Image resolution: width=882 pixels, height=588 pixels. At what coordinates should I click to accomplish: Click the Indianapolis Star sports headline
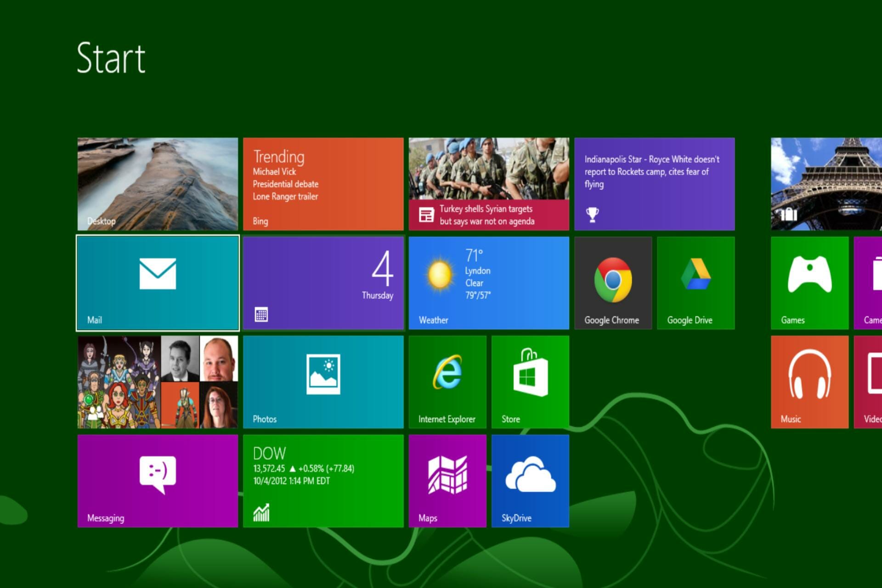[x=651, y=172]
